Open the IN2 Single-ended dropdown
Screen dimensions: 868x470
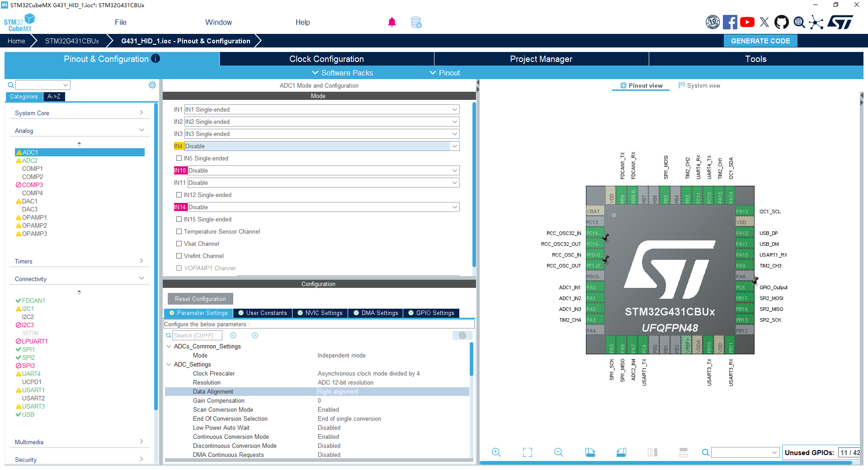pos(322,122)
